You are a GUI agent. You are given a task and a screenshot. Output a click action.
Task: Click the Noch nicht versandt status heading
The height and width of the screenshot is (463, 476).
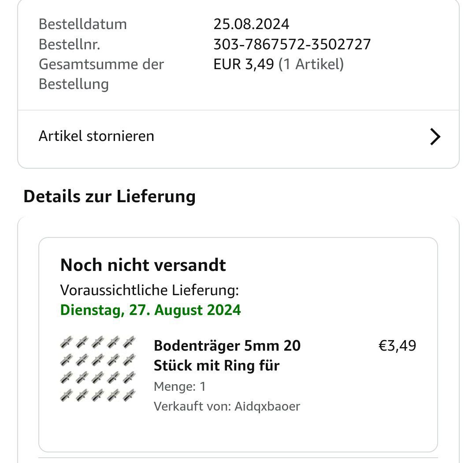pos(143,265)
